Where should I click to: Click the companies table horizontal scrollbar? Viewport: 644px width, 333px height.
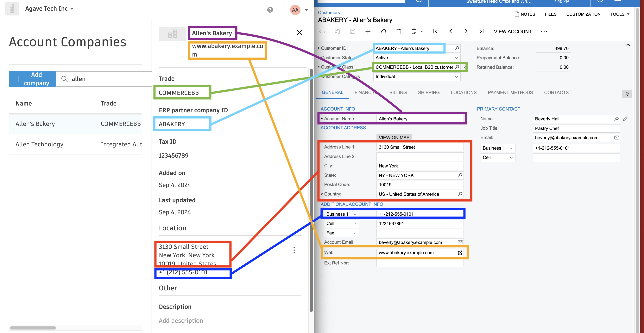click(33, 328)
